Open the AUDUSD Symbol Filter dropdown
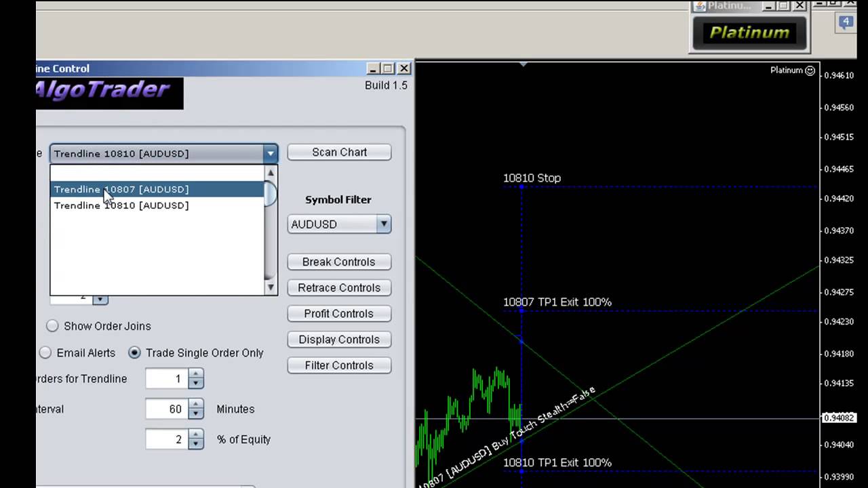This screenshot has height=488, width=868. tap(384, 224)
